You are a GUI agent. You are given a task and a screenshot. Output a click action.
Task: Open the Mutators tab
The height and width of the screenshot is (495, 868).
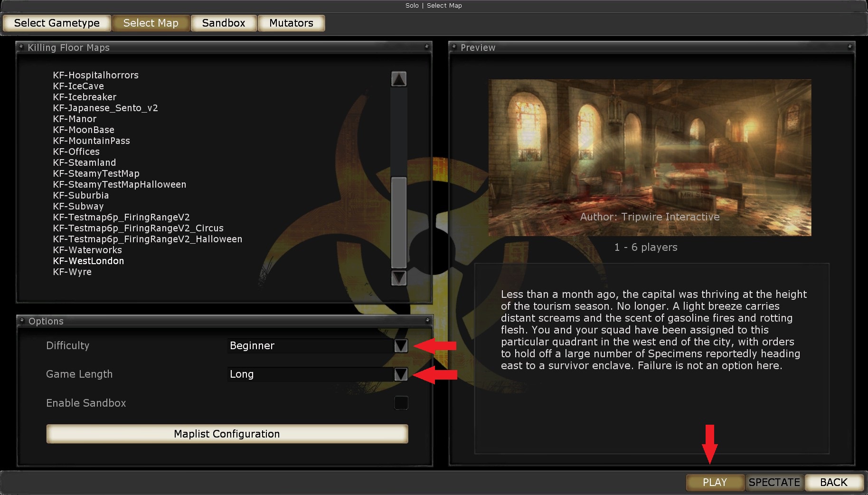(x=291, y=23)
